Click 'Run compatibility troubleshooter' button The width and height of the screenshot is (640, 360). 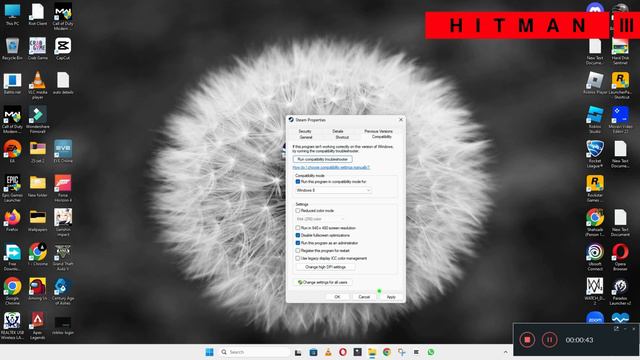pos(322,159)
